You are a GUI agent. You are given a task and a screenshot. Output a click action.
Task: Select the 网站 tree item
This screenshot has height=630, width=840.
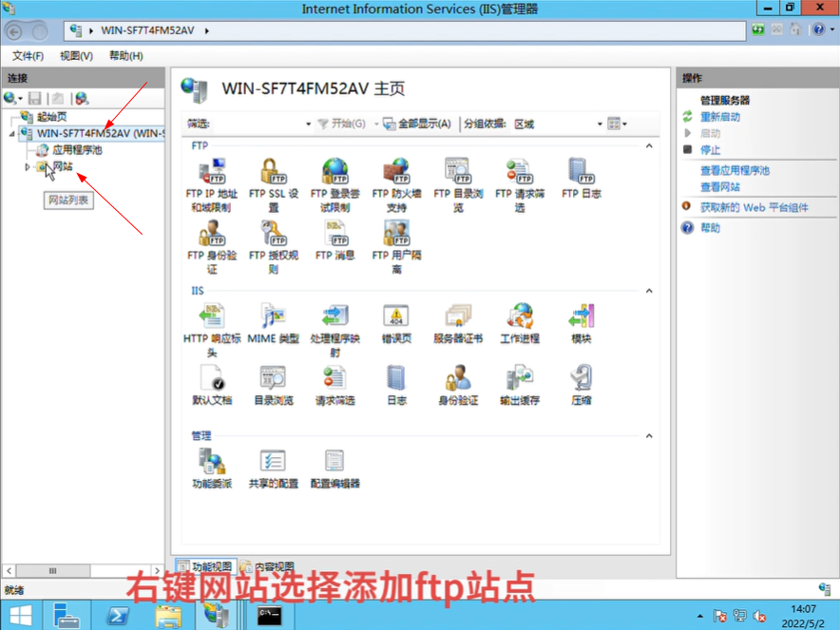coord(62,166)
